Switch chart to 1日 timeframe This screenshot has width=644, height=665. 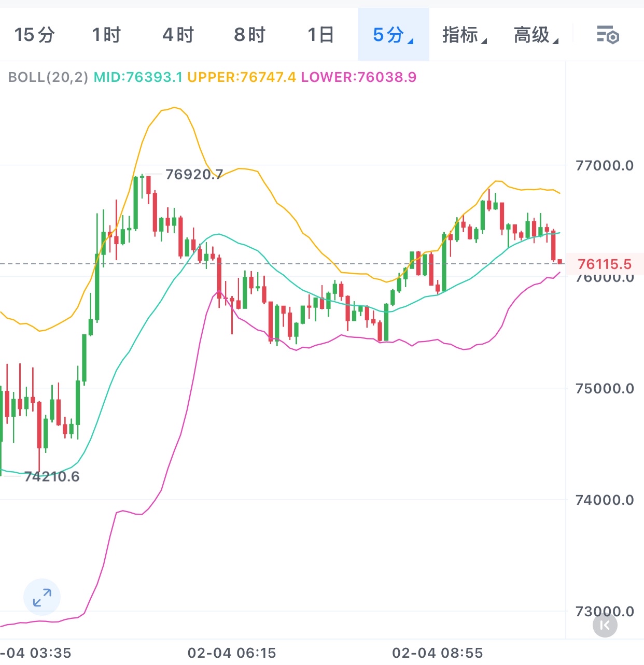(x=320, y=35)
